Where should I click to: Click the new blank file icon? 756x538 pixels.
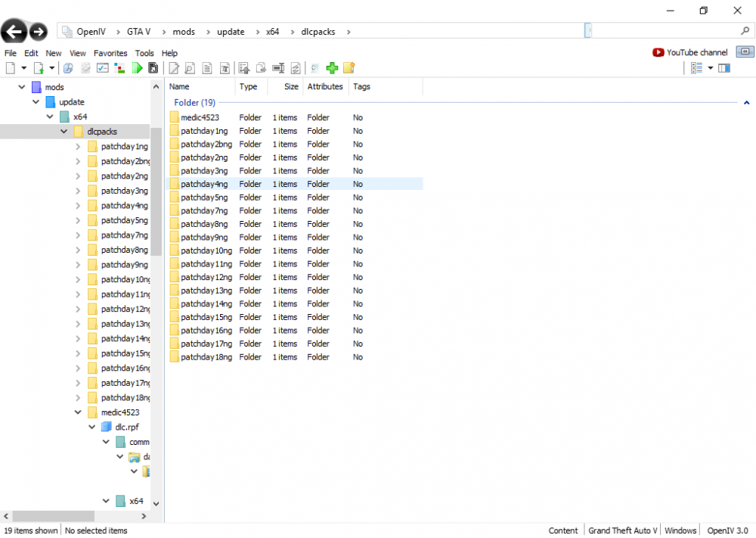[11, 68]
